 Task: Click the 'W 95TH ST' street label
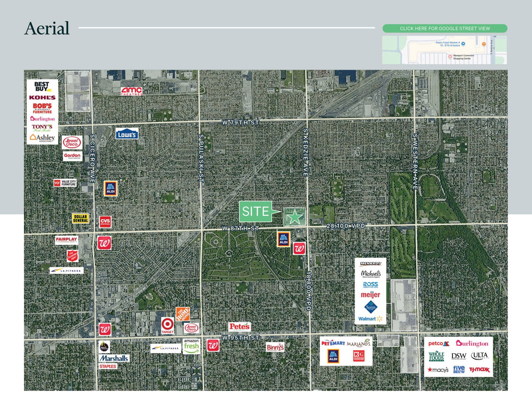pos(240,338)
